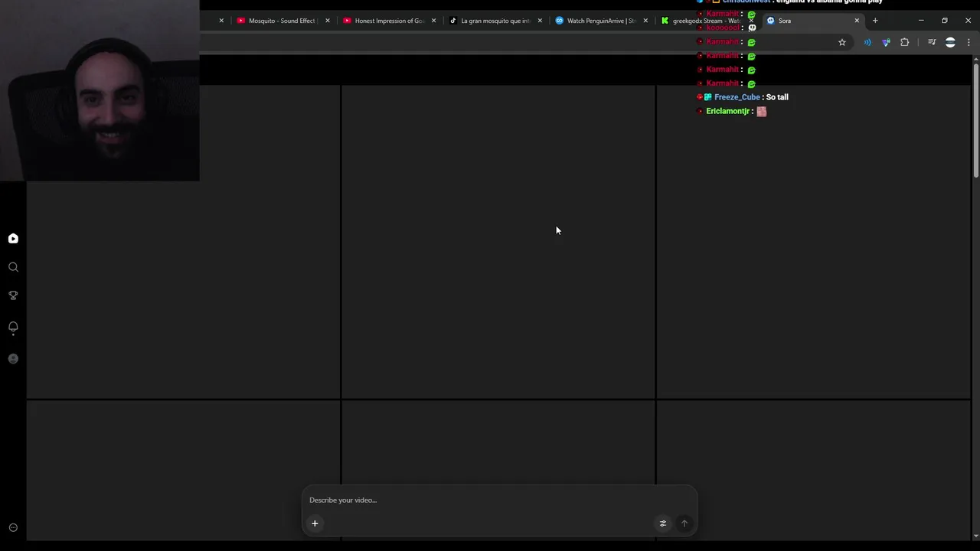
Task: Click the Describe your video input field
Action: click(499, 500)
